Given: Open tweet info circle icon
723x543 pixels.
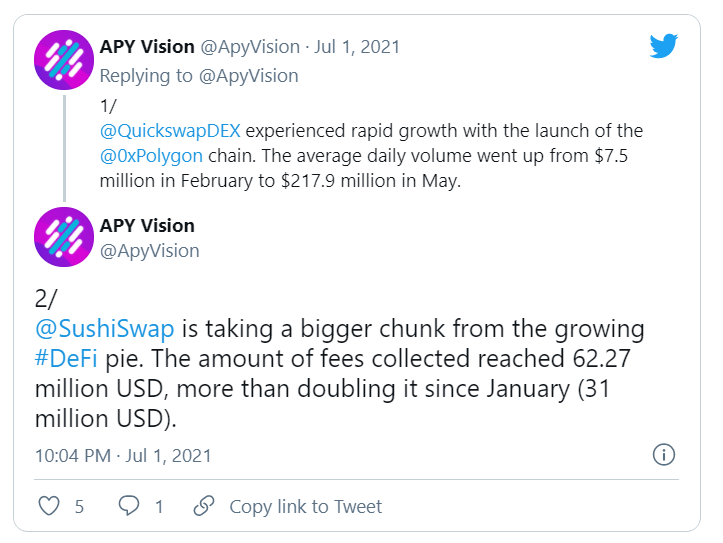Looking at the screenshot, I should [x=664, y=455].
